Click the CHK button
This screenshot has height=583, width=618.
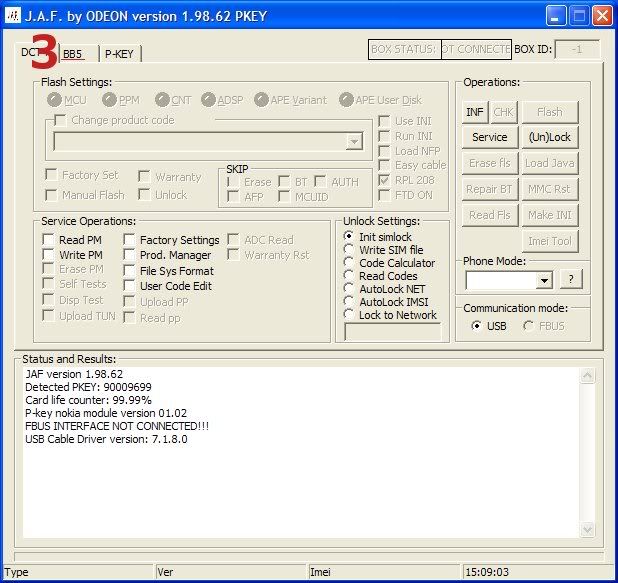pos(503,112)
